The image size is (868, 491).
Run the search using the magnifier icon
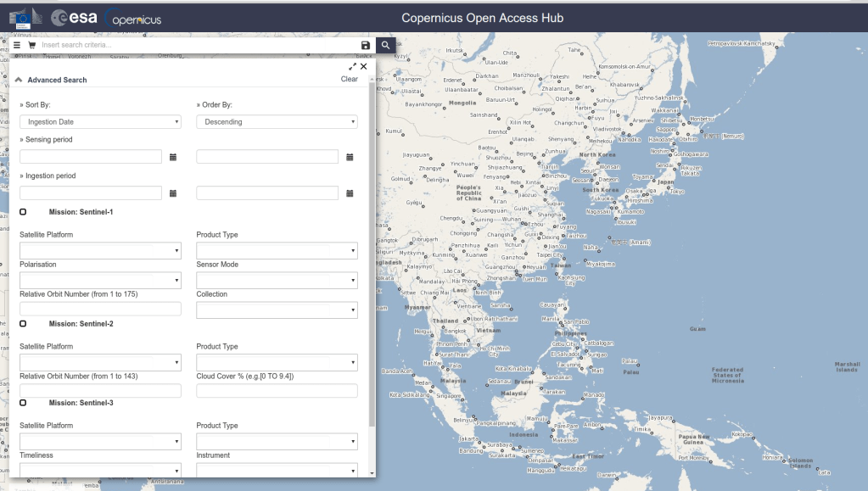[385, 45]
